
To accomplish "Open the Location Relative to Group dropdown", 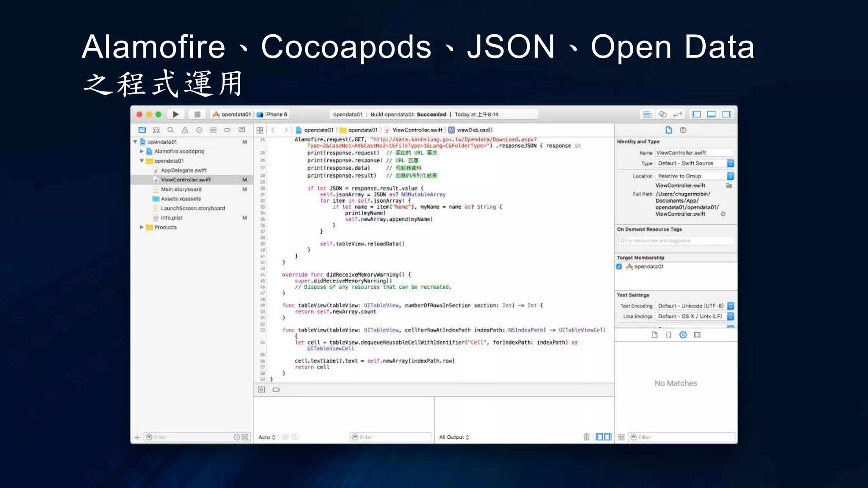I will click(x=694, y=176).
